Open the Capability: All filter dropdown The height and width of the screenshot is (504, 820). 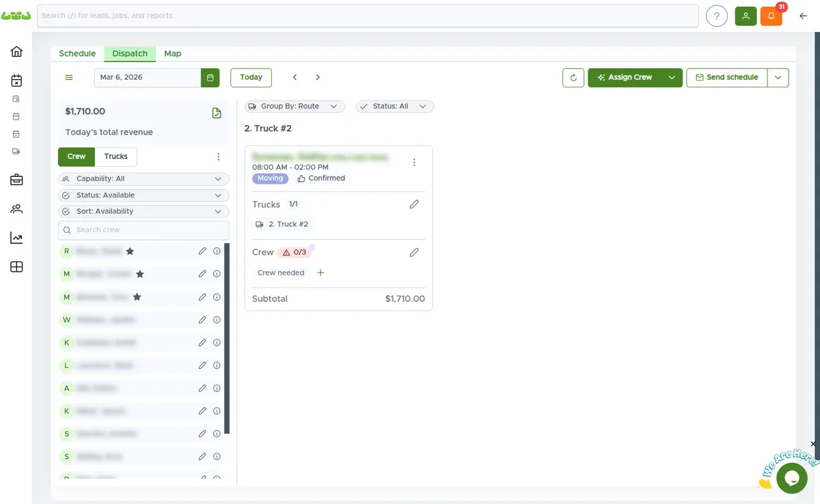(143, 178)
